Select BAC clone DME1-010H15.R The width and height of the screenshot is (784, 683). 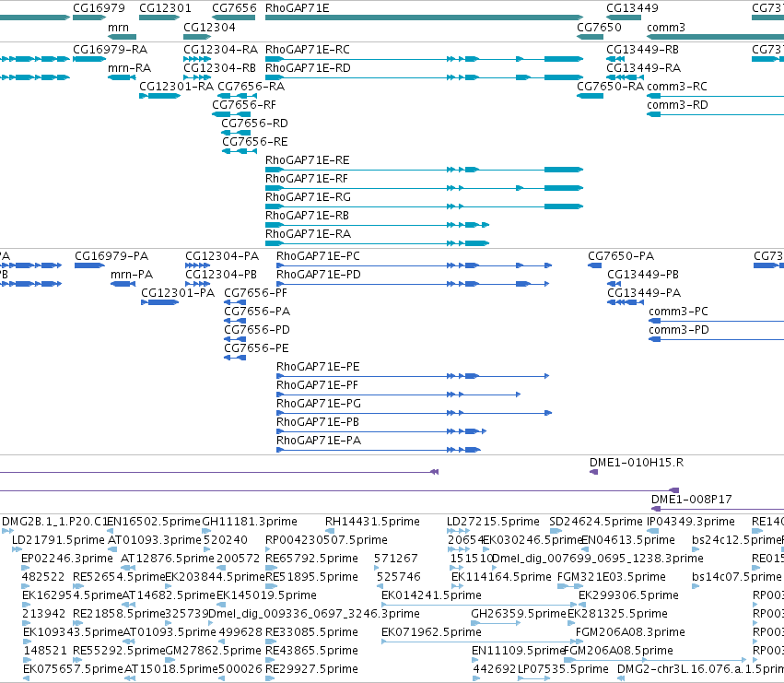tap(637, 464)
